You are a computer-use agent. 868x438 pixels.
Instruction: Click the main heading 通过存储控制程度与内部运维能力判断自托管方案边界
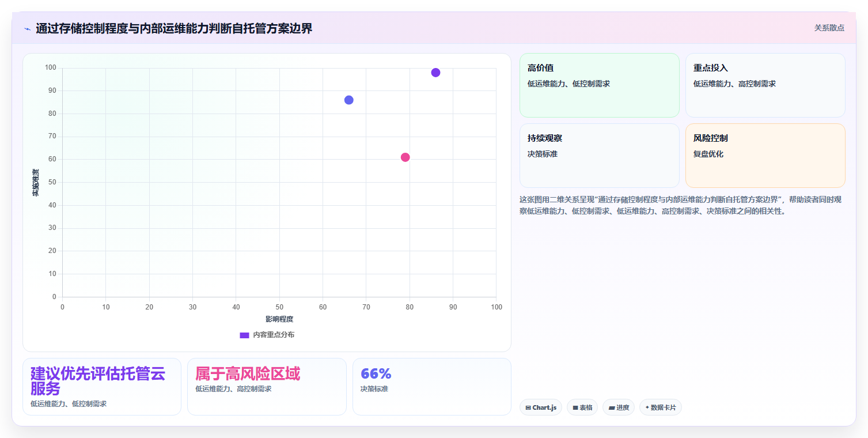coord(174,28)
